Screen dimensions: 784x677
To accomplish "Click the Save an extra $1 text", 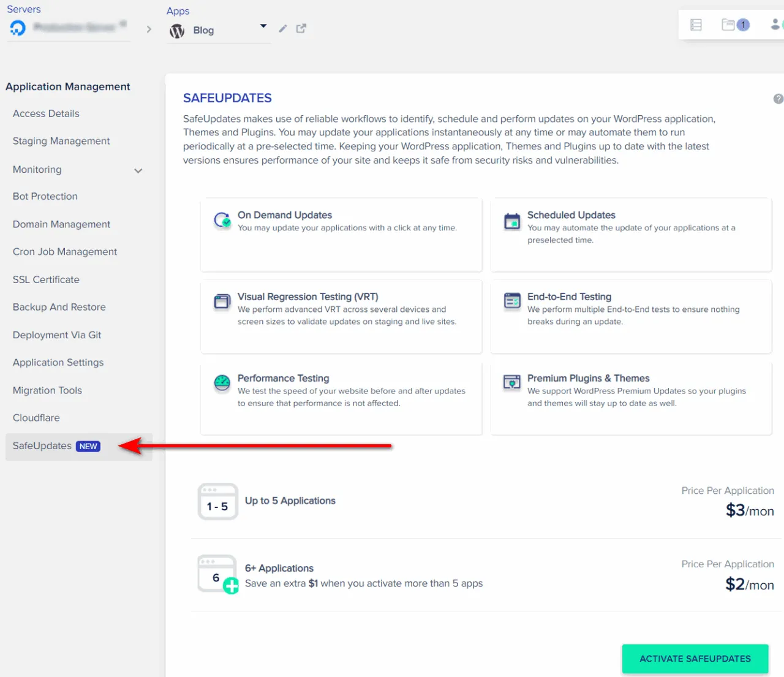I will click(x=364, y=583).
